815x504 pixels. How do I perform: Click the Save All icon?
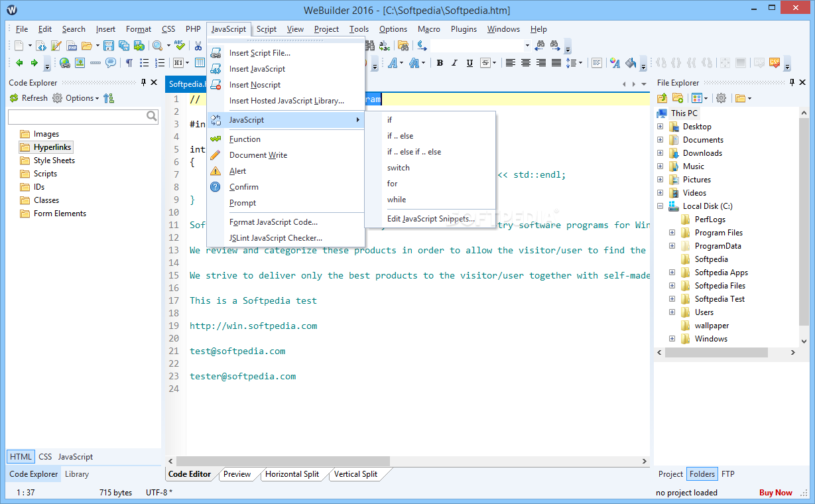point(123,46)
